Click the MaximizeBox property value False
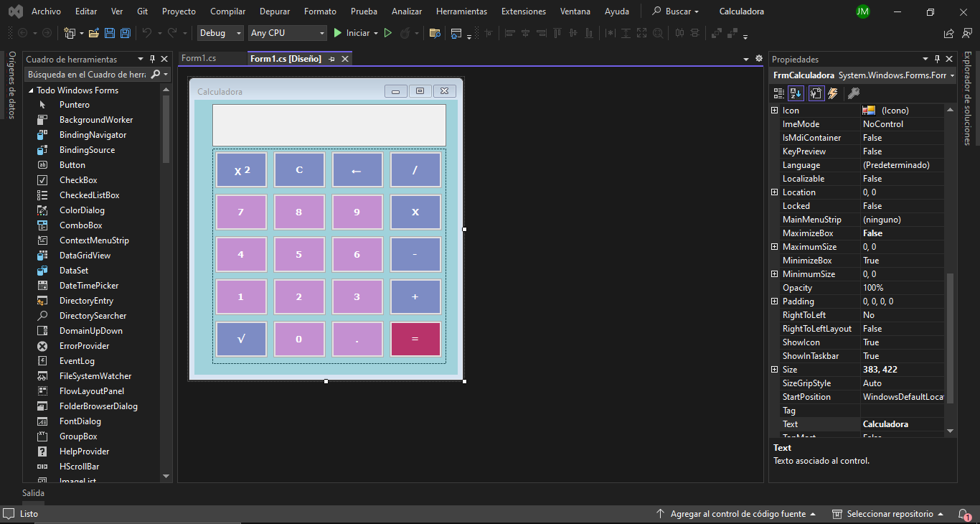980x524 pixels. pyautogui.click(x=902, y=233)
